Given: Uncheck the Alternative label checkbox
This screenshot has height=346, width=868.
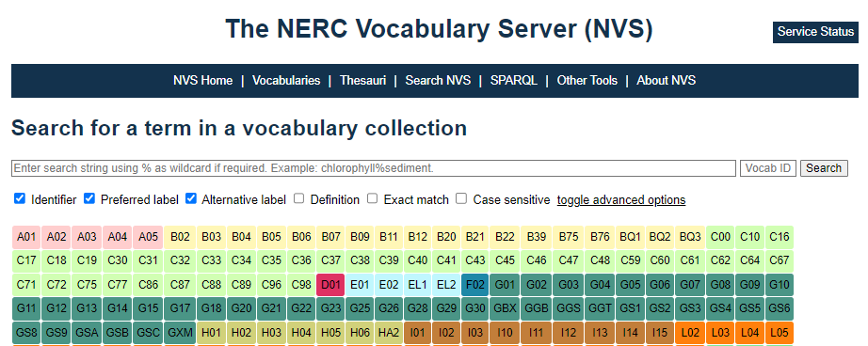Looking at the screenshot, I should pos(190,198).
